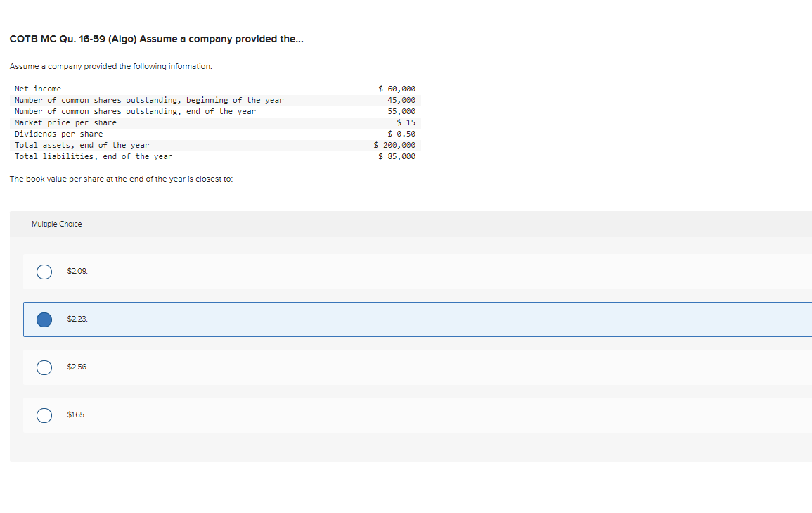
Task: Click the $1.65 answer row
Action: click(281, 415)
